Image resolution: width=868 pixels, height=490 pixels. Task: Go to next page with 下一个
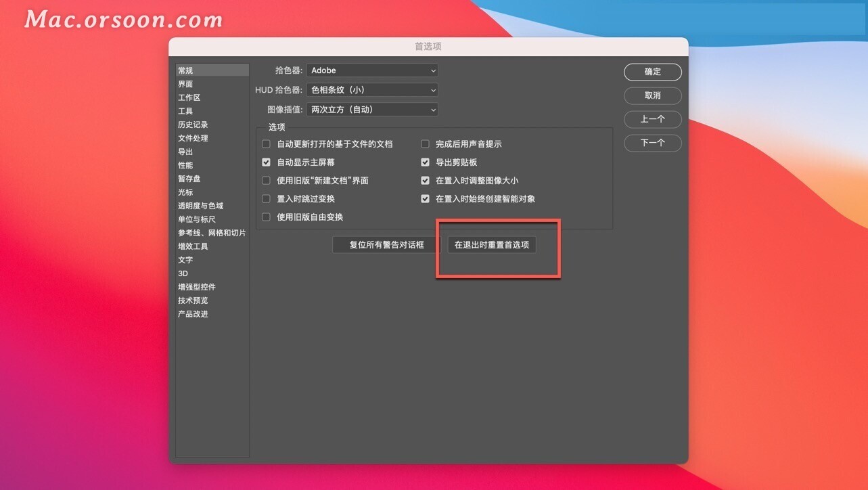click(652, 143)
